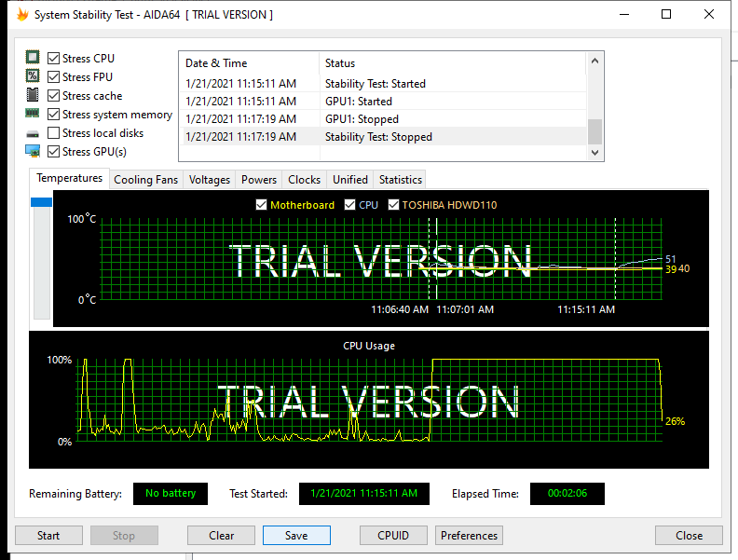The width and height of the screenshot is (738, 560).
Task: Click the disk drive icon beside Stress local disks
Action: pos(33,134)
